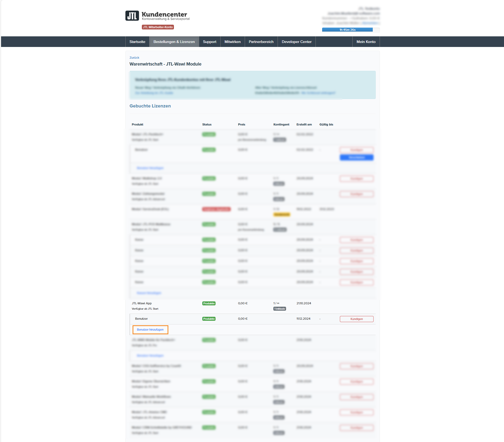Select Mitwirken in the navigation bar
This screenshot has height=442, width=504.
(233, 42)
